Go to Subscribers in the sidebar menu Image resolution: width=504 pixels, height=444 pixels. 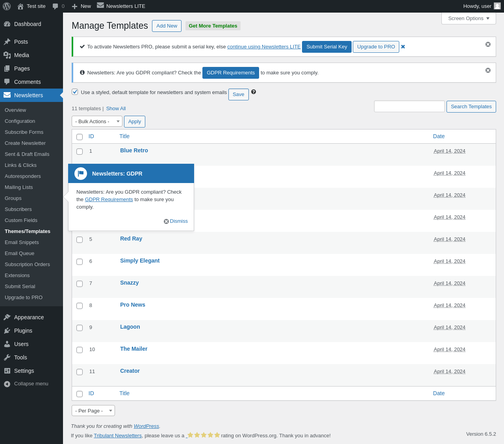point(18,209)
